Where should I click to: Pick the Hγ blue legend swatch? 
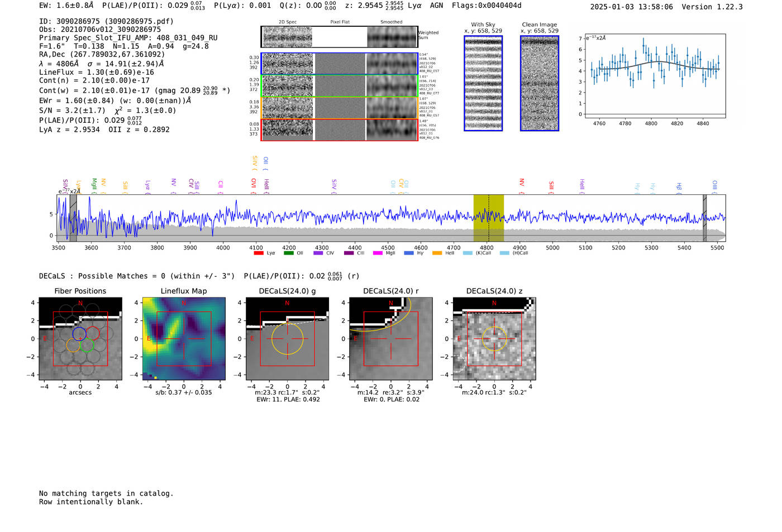[409, 253]
